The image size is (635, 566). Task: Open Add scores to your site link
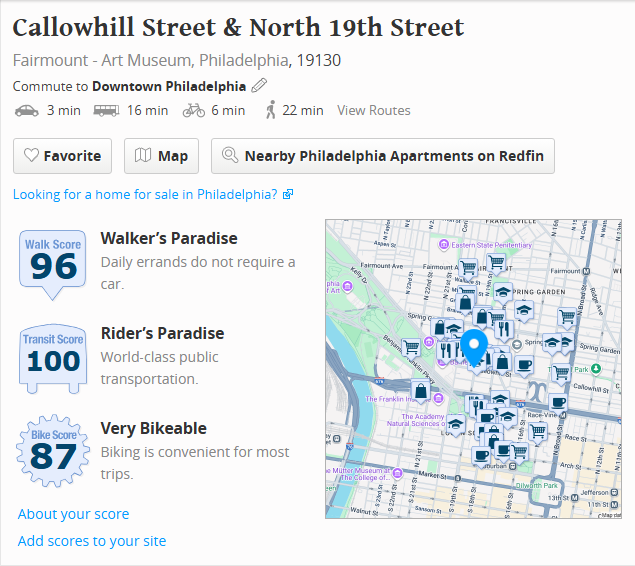92,541
